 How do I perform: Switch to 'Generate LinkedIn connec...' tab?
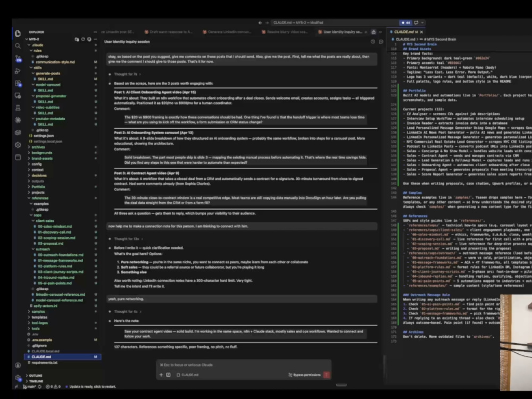(227, 32)
